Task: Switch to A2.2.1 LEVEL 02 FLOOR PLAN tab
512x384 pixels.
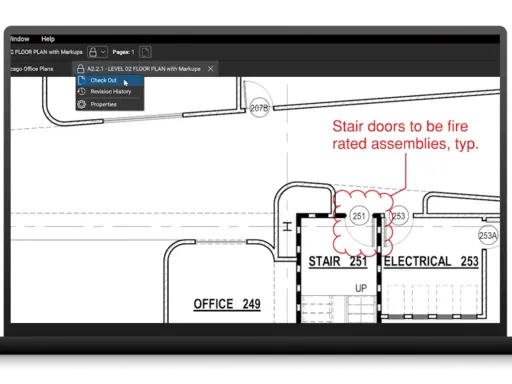Action: [144, 69]
